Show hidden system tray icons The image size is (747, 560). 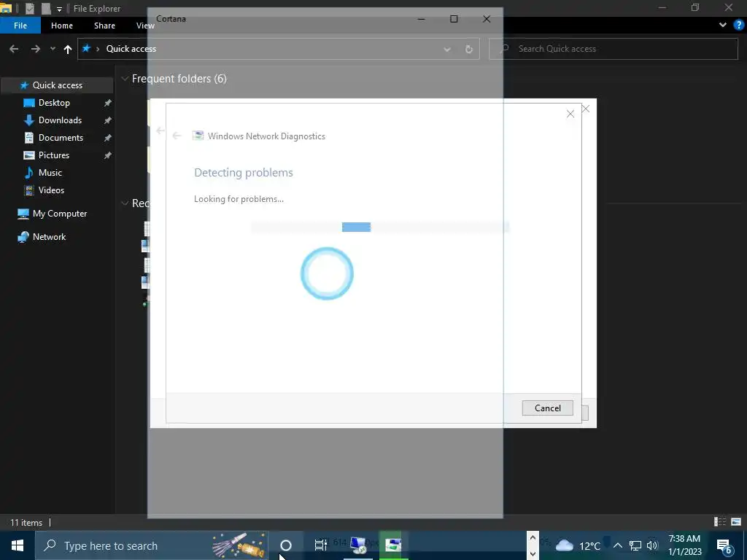[x=618, y=545]
